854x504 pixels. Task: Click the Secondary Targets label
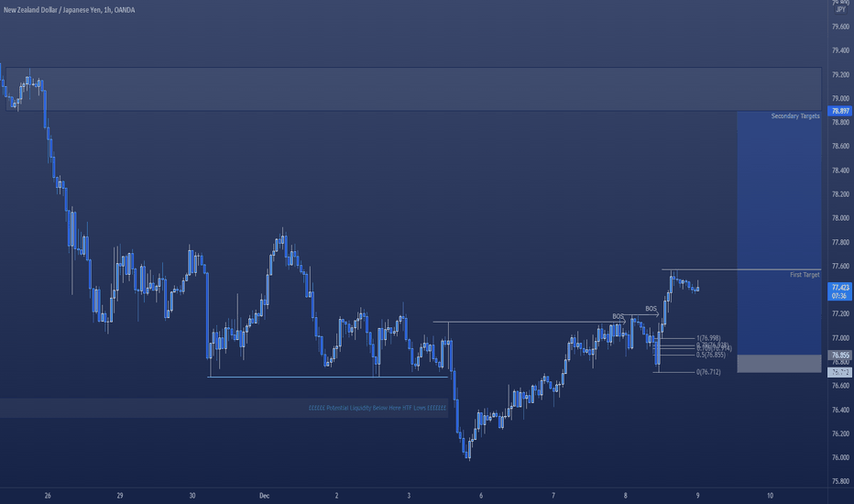795,116
